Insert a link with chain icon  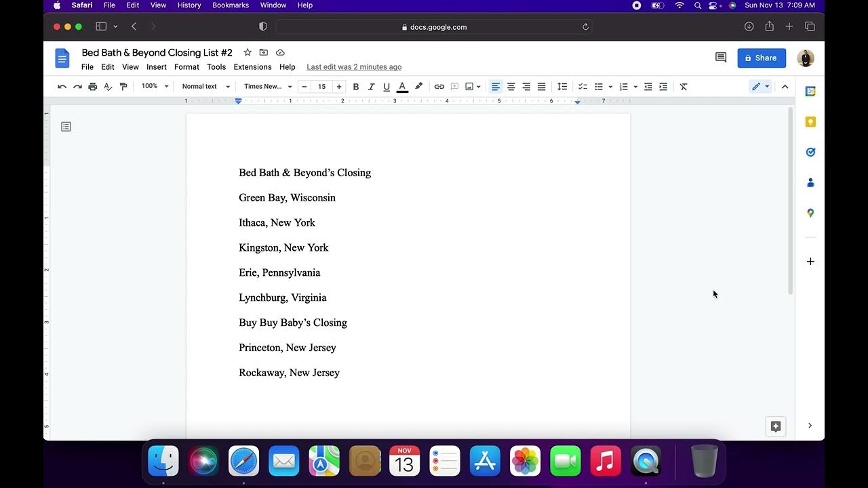point(439,87)
